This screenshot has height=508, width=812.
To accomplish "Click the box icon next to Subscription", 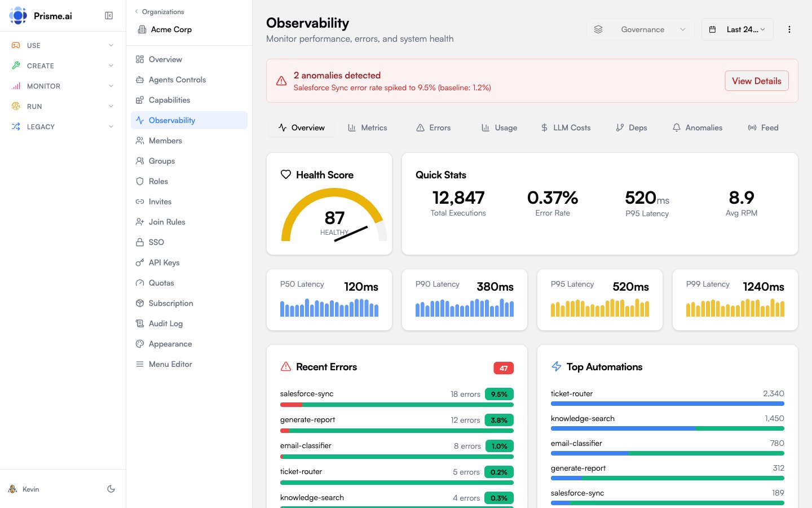I will coord(140,303).
